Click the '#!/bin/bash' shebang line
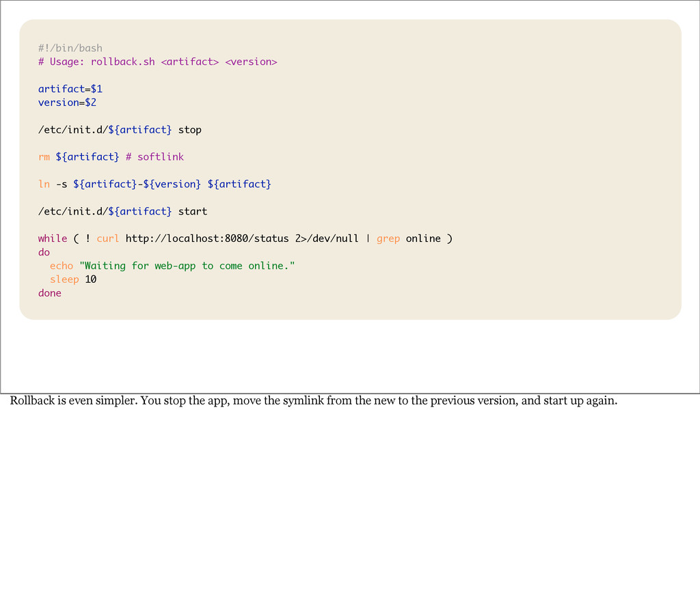The width and height of the screenshot is (700, 589). [x=70, y=49]
